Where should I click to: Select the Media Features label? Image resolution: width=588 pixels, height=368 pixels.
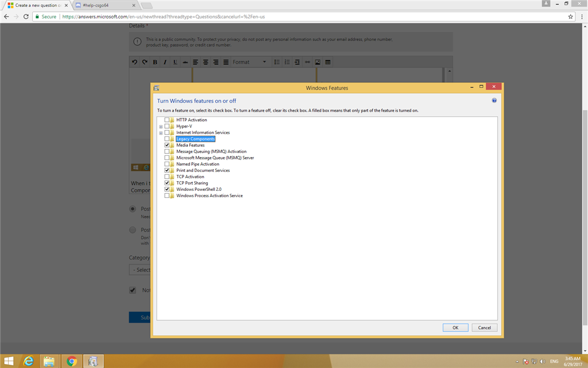pos(191,145)
